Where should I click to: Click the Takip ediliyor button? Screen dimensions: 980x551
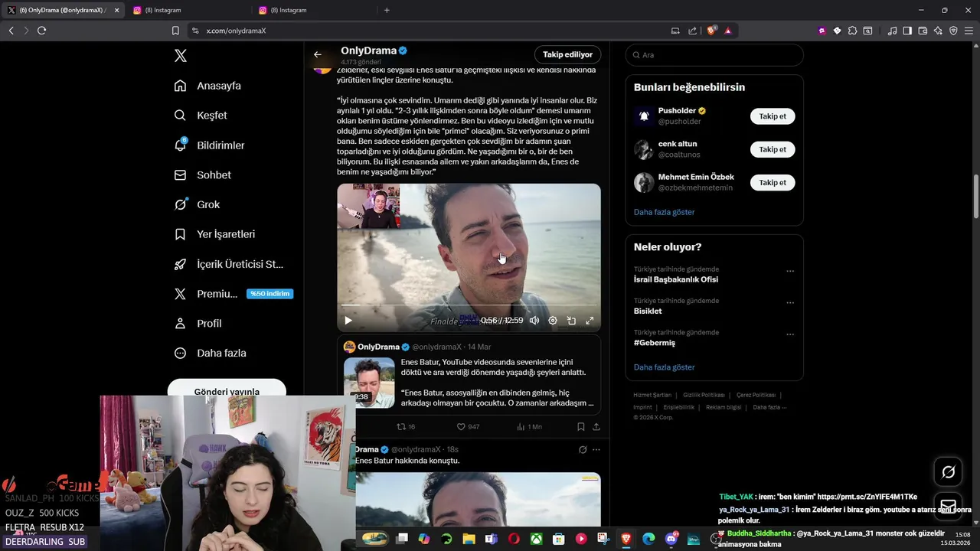coord(567,54)
